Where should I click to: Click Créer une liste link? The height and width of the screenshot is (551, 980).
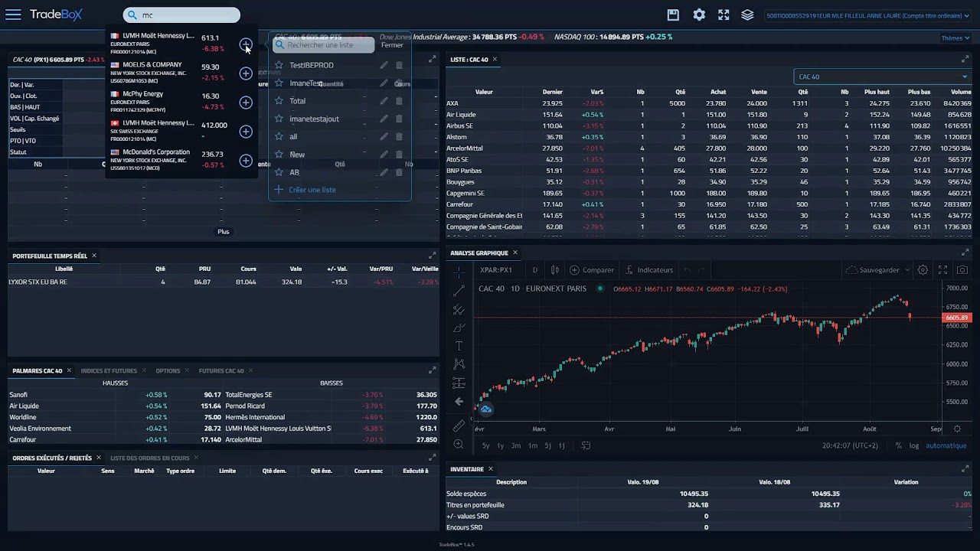point(312,190)
